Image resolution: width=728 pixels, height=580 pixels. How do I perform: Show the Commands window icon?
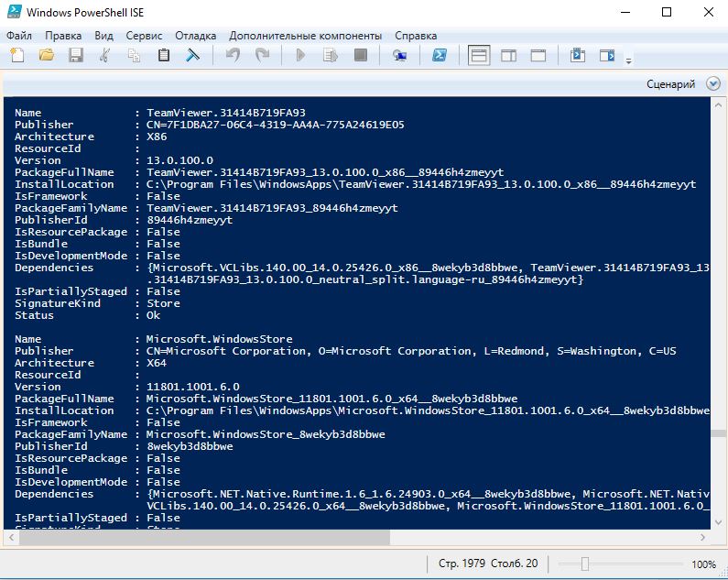coord(578,55)
